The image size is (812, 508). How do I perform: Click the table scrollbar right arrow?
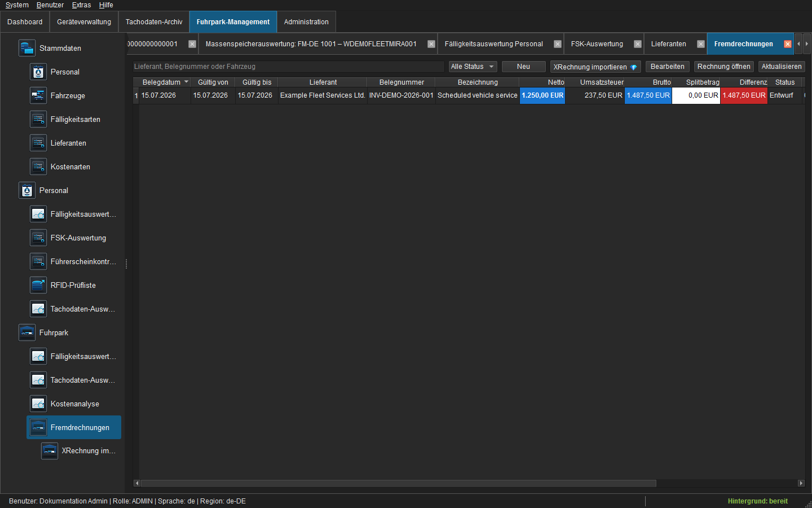[x=801, y=483]
